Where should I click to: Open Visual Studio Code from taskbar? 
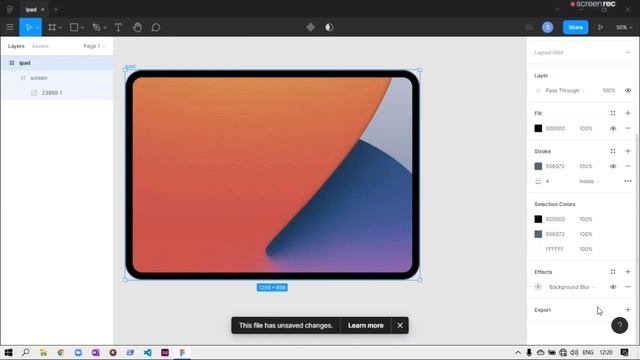[x=147, y=352]
